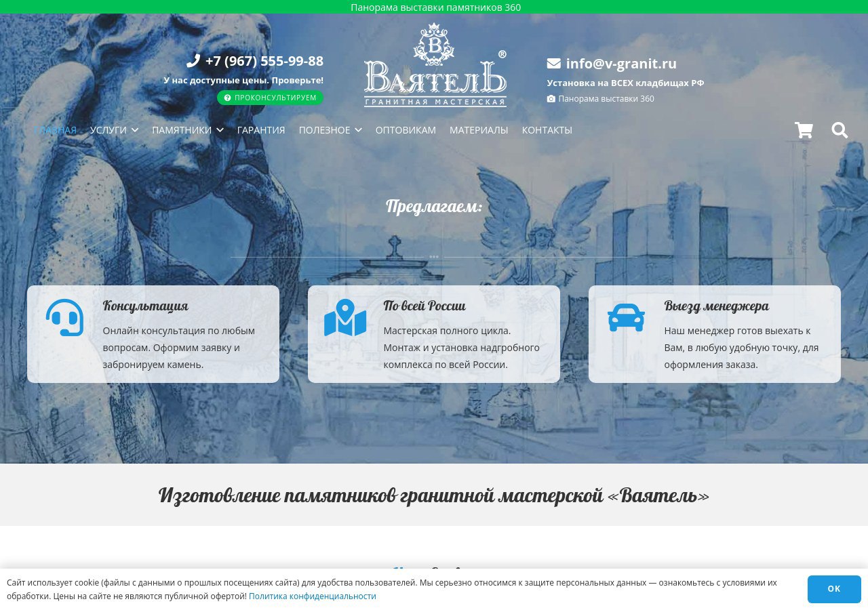Click the blue car icon
868x610 pixels.
(x=626, y=317)
